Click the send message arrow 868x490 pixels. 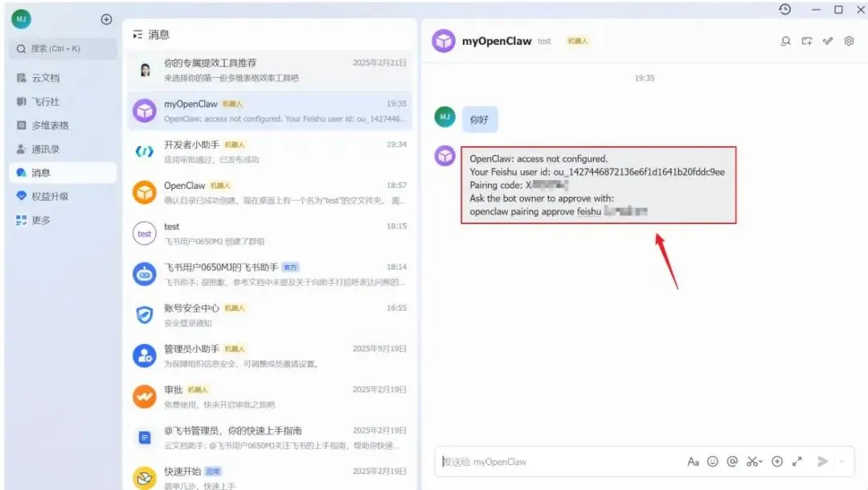pyautogui.click(x=823, y=462)
